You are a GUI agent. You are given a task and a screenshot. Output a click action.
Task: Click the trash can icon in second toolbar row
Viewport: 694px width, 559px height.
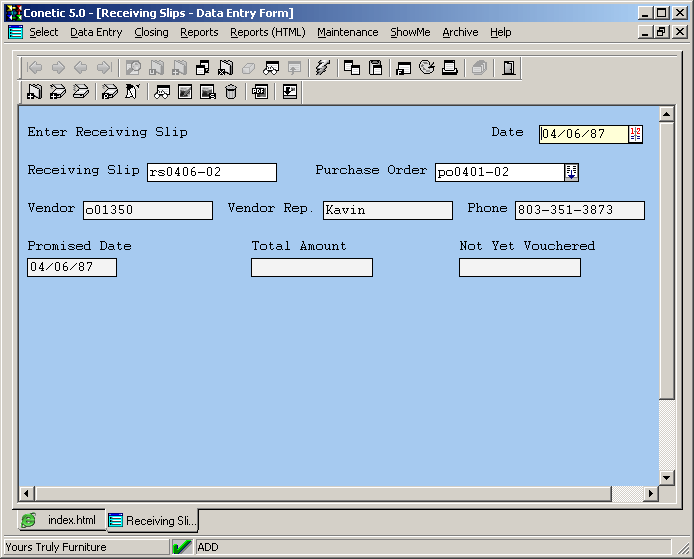(x=231, y=92)
